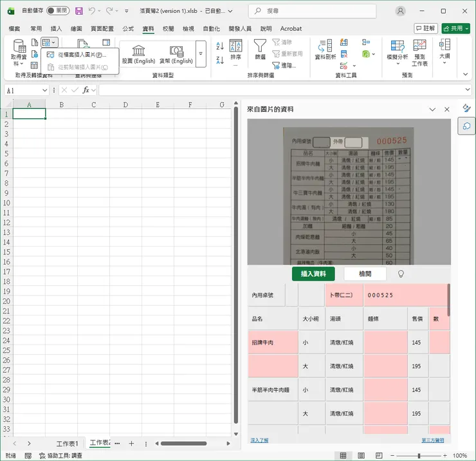Click the horizontal sheet scrollbar thumb
The width and height of the screenshot is (476, 461).
184,444
